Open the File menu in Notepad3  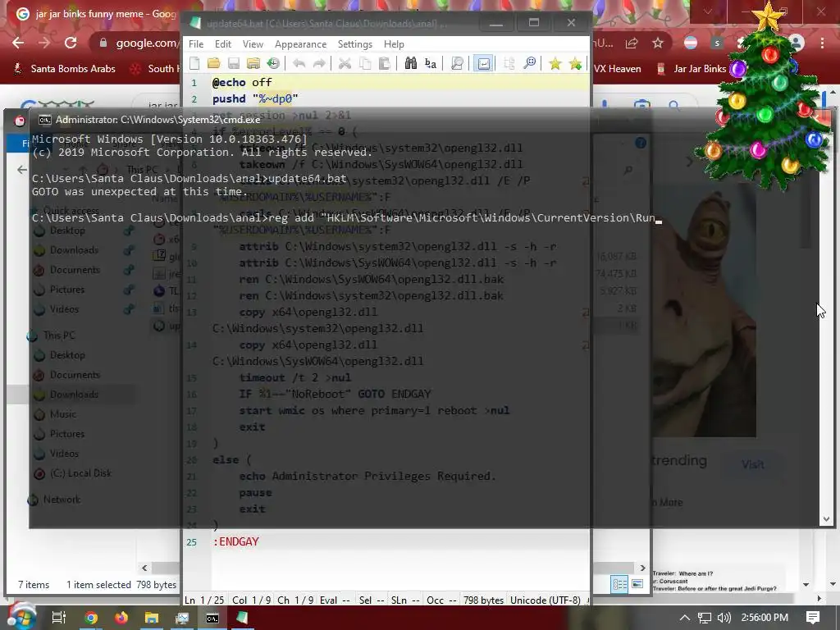[196, 44]
